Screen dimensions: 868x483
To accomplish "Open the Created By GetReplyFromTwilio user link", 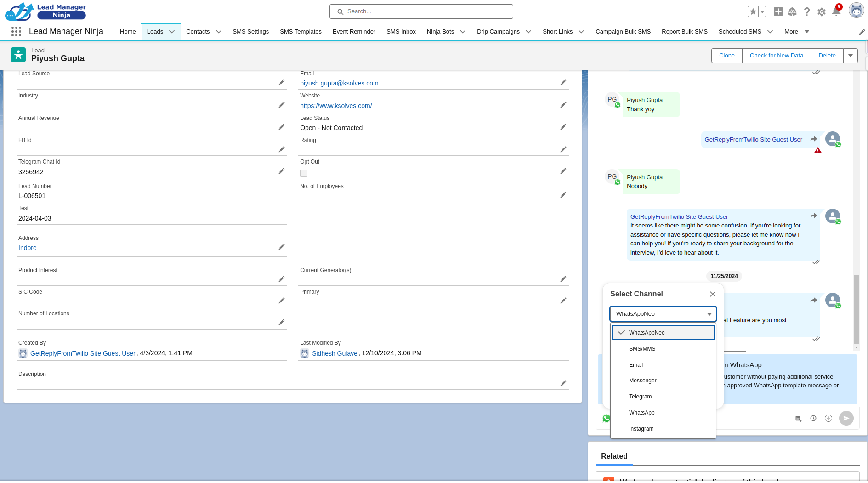I will [83, 353].
